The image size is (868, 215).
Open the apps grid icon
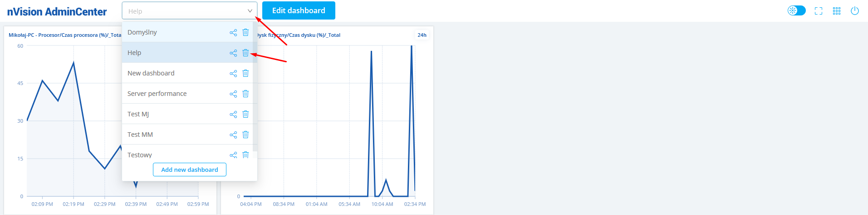pyautogui.click(x=837, y=11)
